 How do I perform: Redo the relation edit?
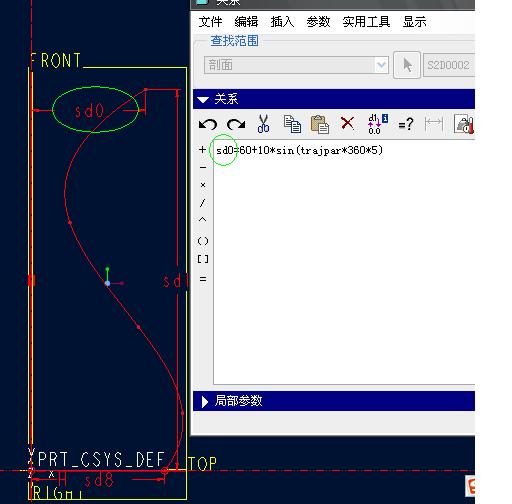[236, 124]
